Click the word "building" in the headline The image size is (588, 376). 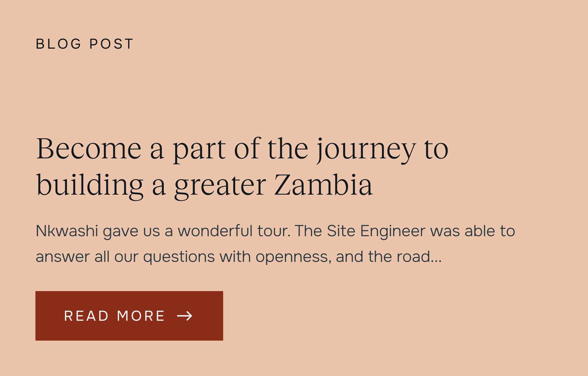(x=90, y=185)
